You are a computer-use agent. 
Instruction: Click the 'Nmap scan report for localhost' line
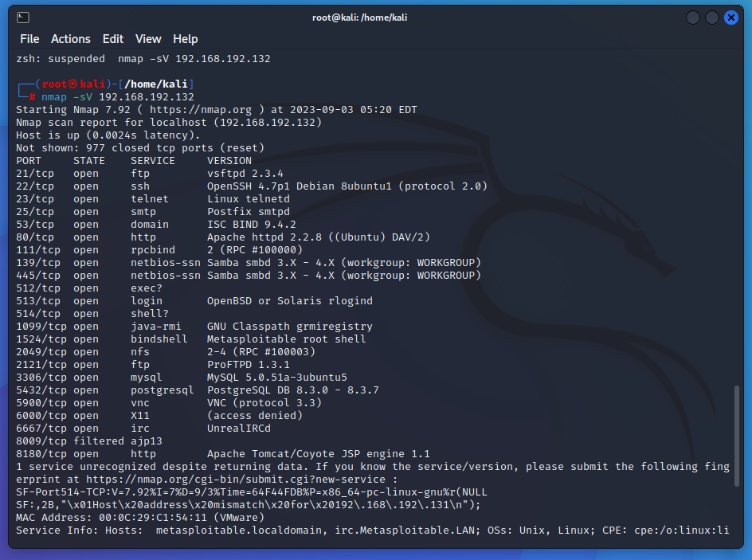pyautogui.click(x=169, y=123)
